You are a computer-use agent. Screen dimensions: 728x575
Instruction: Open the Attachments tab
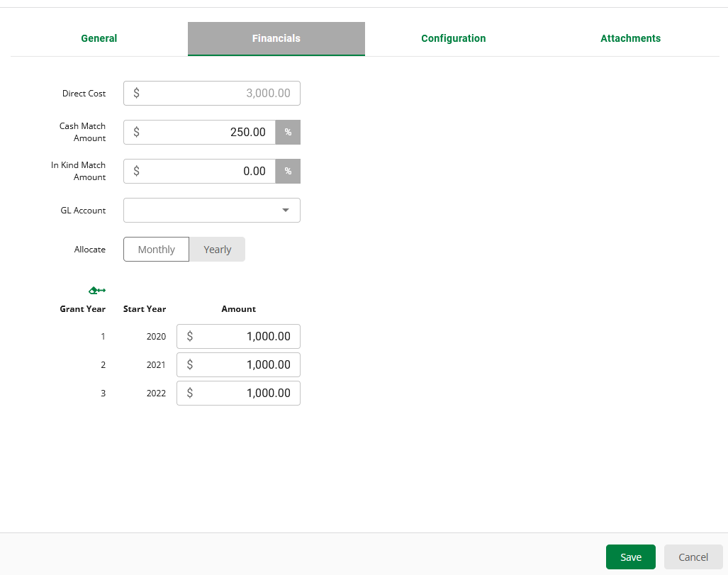630,38
